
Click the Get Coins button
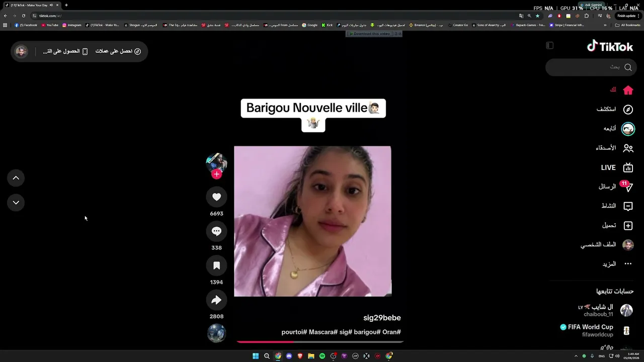tap(118, 51)
